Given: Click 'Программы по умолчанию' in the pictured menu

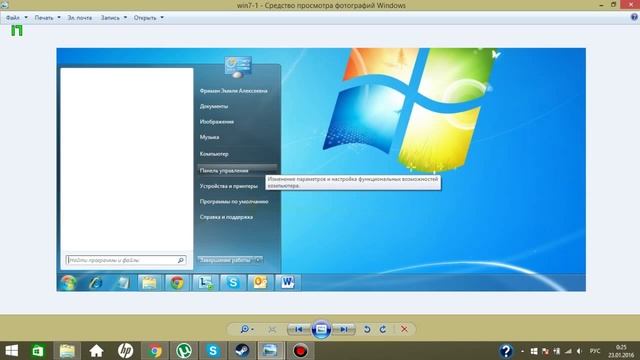Looking at the screenshot, I should [234, 202].
